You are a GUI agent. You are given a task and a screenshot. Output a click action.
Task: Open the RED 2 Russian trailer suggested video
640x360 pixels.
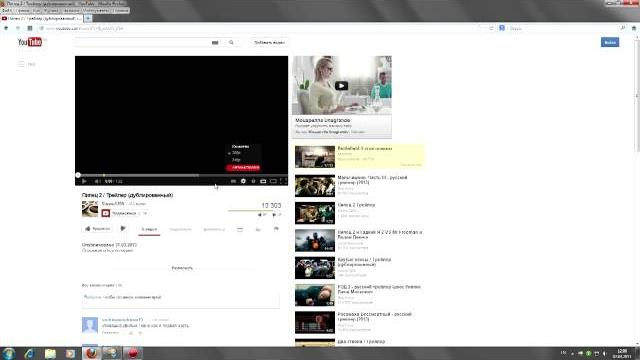point(359,295)
